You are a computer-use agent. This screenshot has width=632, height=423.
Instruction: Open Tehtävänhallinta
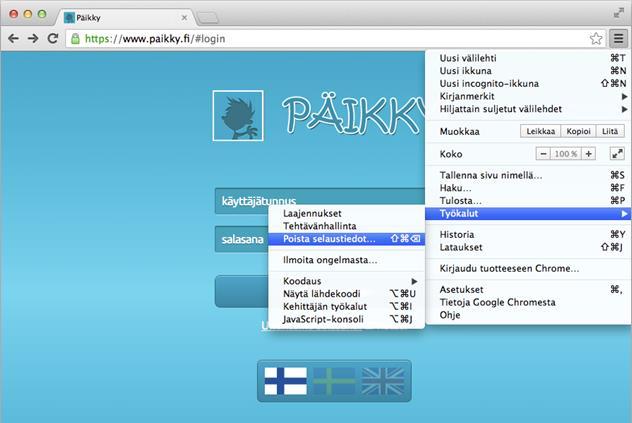click(x=347, y=226)
